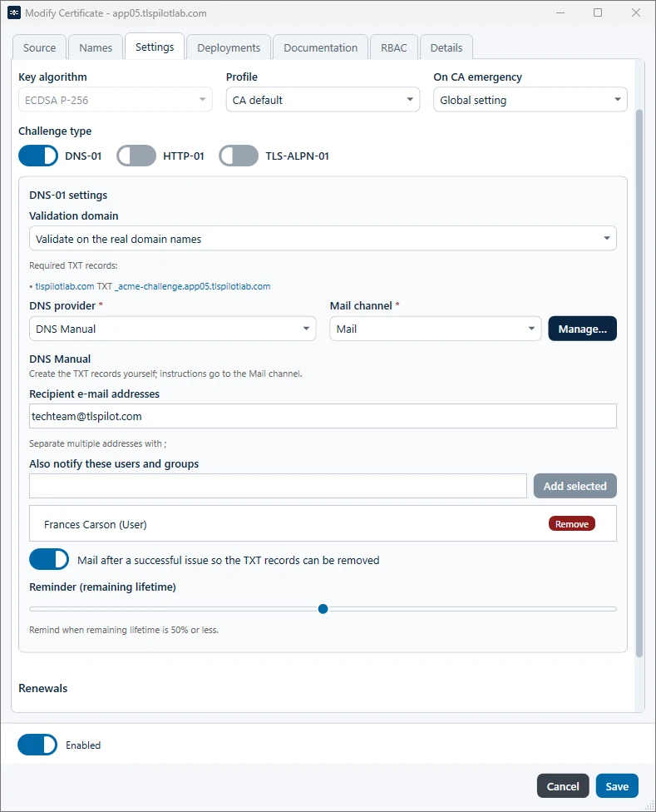Maximize the Modify Certificate window
Image resolution: width=656 pixels, height=812 pixels.
point(598,12)
